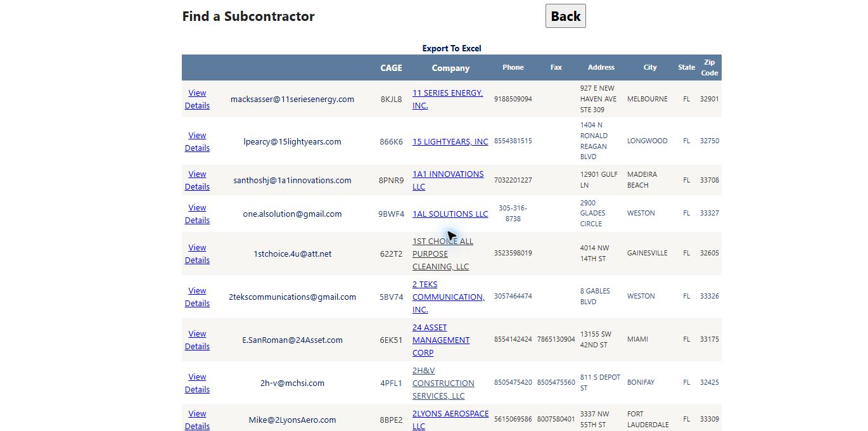Open View Details for 1AL Solutions row

pyautogui.click(x=197, y=214)
